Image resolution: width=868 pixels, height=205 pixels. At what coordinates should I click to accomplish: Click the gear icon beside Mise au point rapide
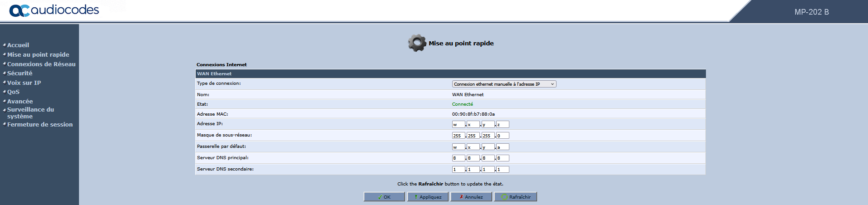tap(417, 43)
